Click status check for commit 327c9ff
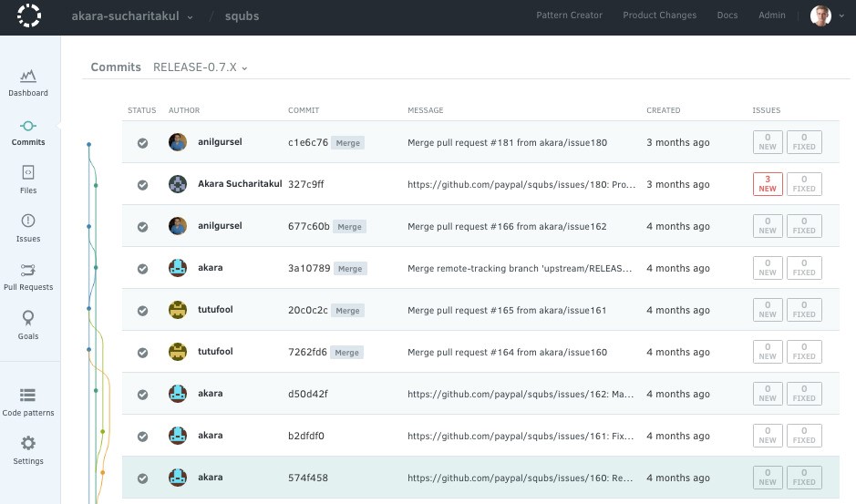Image resolution: width=856 pixels, height=504 pixels. pyautogui.click(x=142, y=185)
